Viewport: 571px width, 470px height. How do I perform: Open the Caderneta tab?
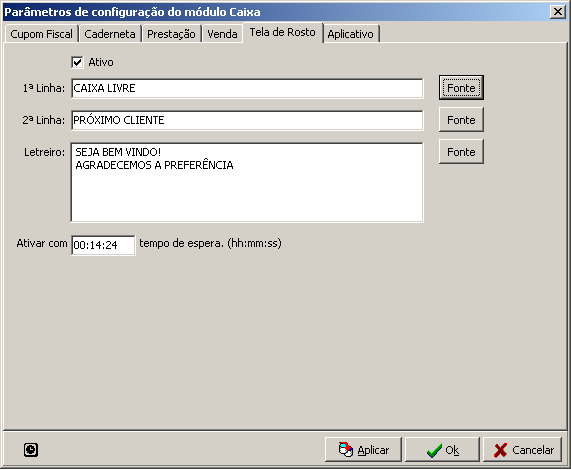(110, 34)
